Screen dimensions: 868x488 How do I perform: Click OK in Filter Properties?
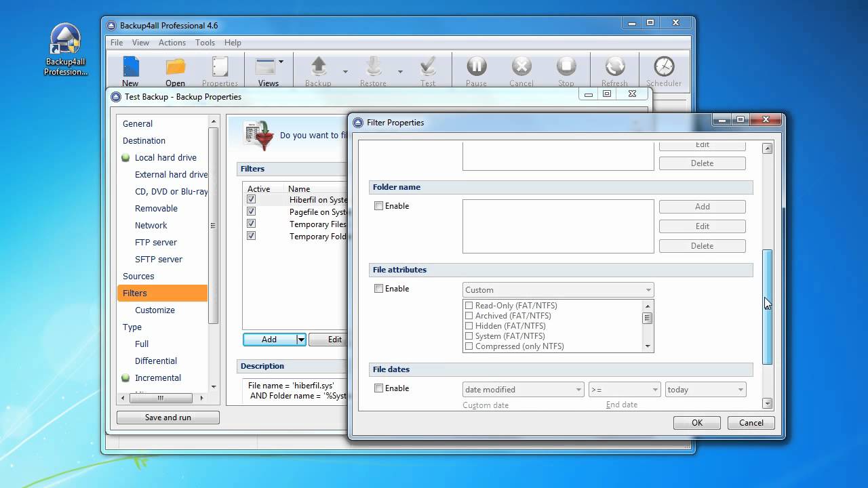(x=697, y=423)
